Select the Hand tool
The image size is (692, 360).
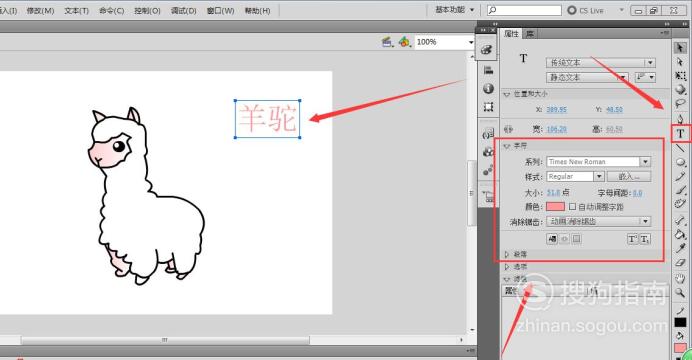pyautogui.click(x=681, y=278)
